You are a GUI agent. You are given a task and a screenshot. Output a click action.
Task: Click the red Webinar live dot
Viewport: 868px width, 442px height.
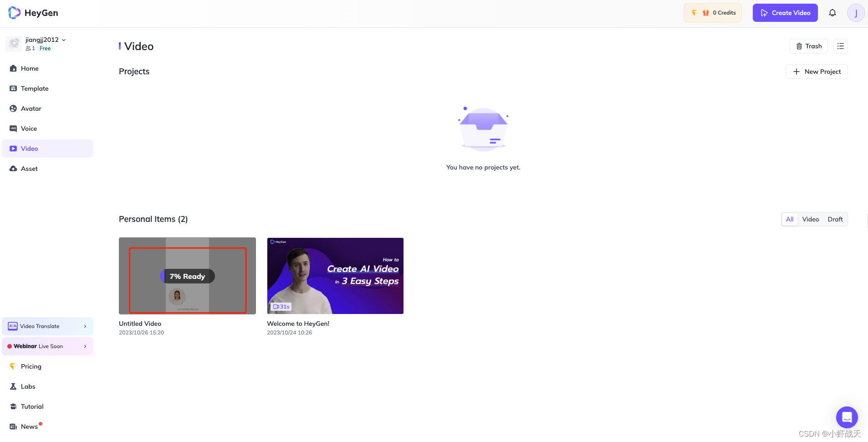[10, 346]
